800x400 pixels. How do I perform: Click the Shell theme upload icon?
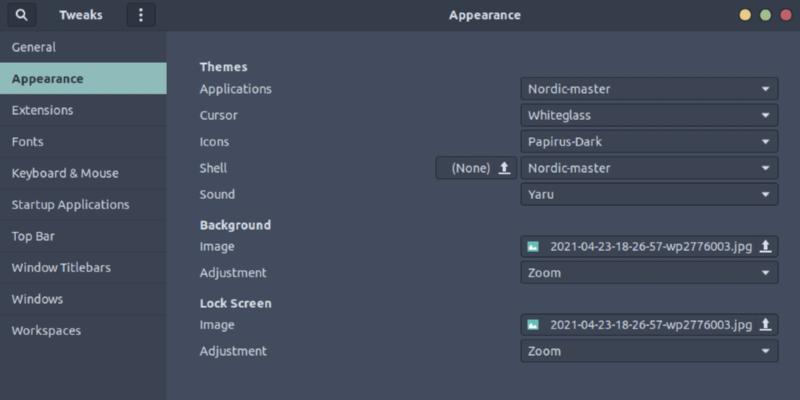coord(504,168)
